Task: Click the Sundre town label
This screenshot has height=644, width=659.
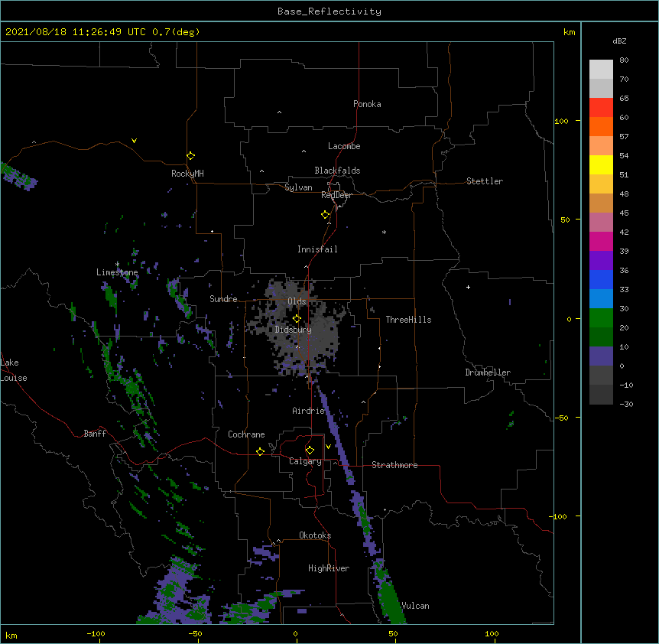Action: click(x=223, y=299)
